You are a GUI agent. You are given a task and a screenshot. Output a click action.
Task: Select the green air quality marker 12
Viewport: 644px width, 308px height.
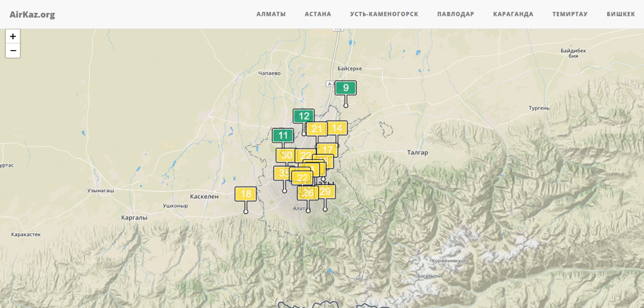pos(303,116)
